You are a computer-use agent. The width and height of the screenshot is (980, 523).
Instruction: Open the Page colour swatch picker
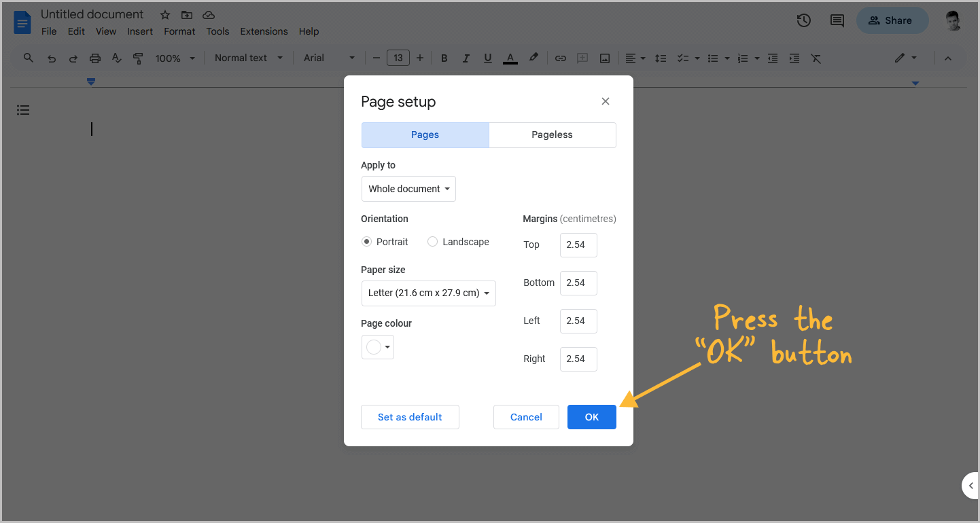377,346
